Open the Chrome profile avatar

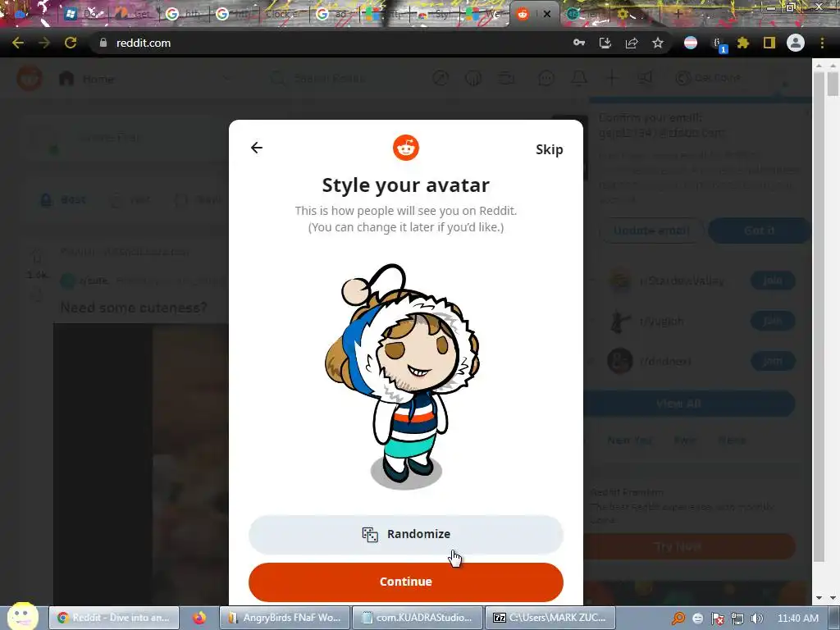tap(796, 43)
